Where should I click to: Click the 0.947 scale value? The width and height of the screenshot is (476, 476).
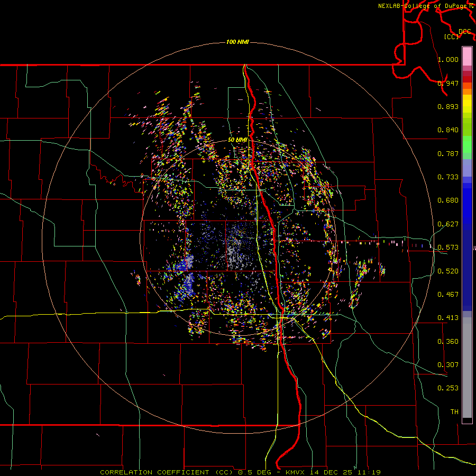[x=448, y=83]
